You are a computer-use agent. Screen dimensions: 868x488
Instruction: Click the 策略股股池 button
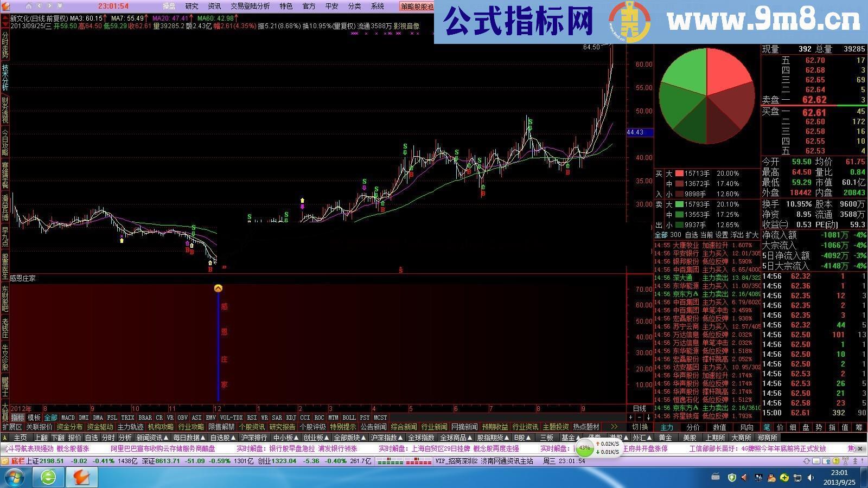[x=417, y=7]
